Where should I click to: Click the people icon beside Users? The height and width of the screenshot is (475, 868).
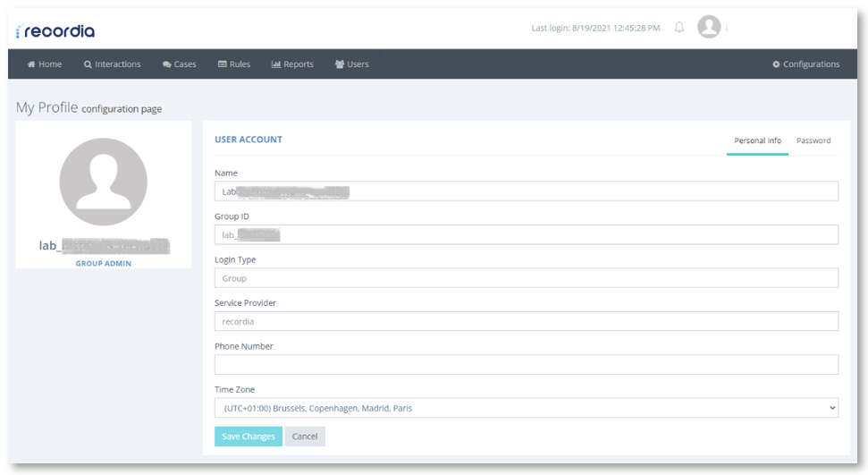pyautogui.click(x=340, y=64)
